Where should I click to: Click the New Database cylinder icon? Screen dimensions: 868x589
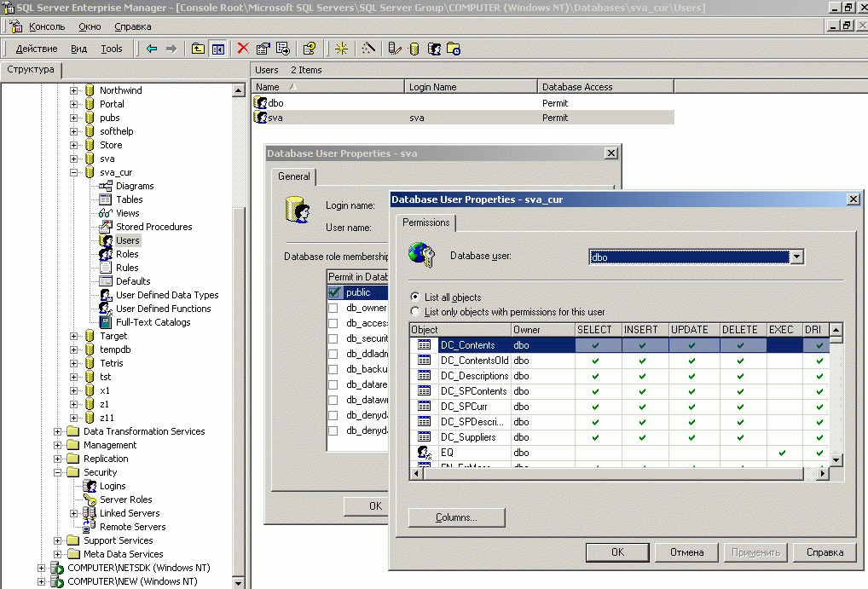(x=414, y=49)
